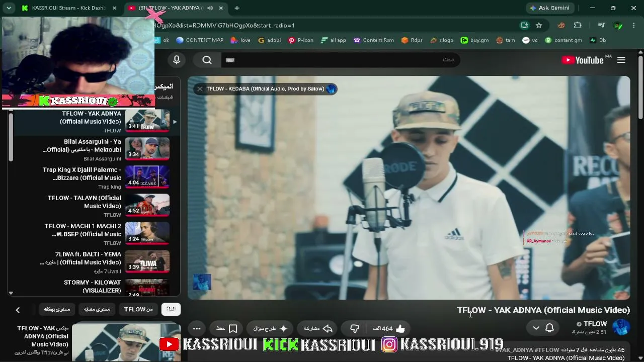Viewport: 644px width, 362px height.
Task: Open the Rdps bookmark
Action: point(412,40)
